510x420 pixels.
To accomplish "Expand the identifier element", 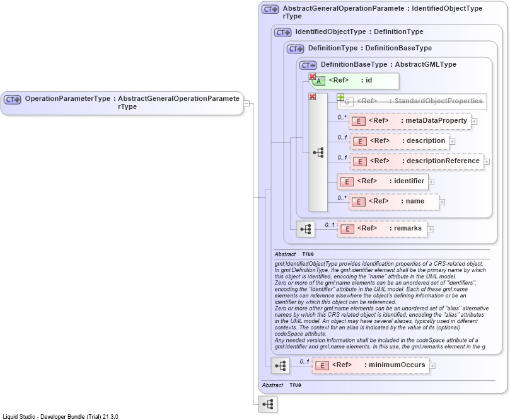I will pos(431,182).
